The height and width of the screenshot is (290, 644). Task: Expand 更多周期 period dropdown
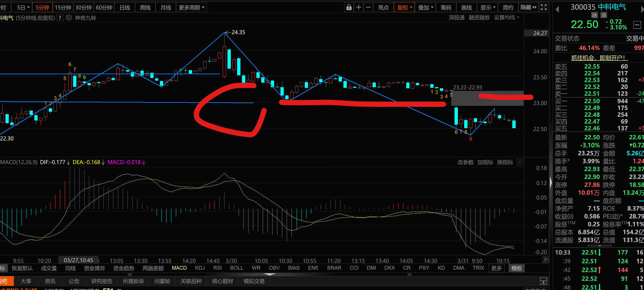pos(191,7)
